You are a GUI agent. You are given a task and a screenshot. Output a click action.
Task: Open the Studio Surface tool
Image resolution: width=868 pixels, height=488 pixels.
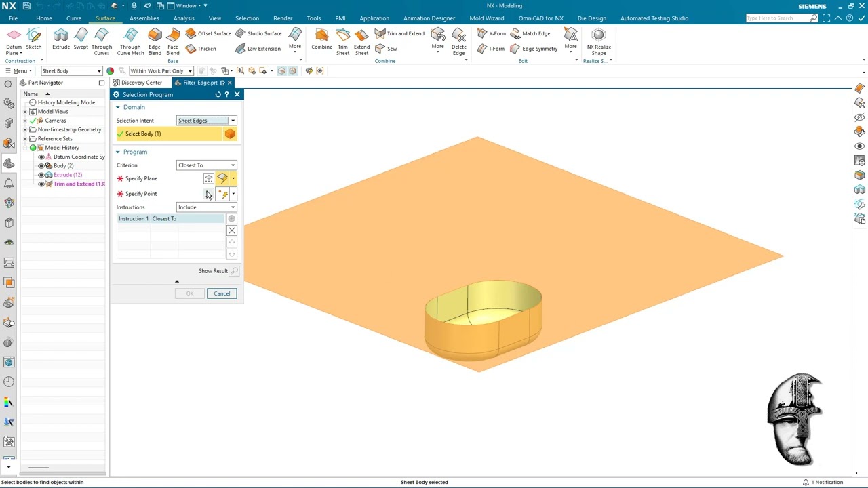(258, 33)
